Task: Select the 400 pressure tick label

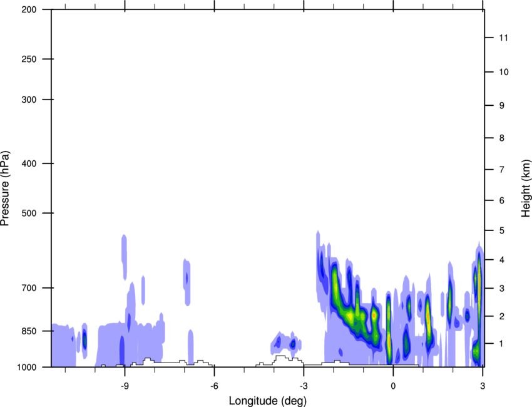Action: point(29,163)
